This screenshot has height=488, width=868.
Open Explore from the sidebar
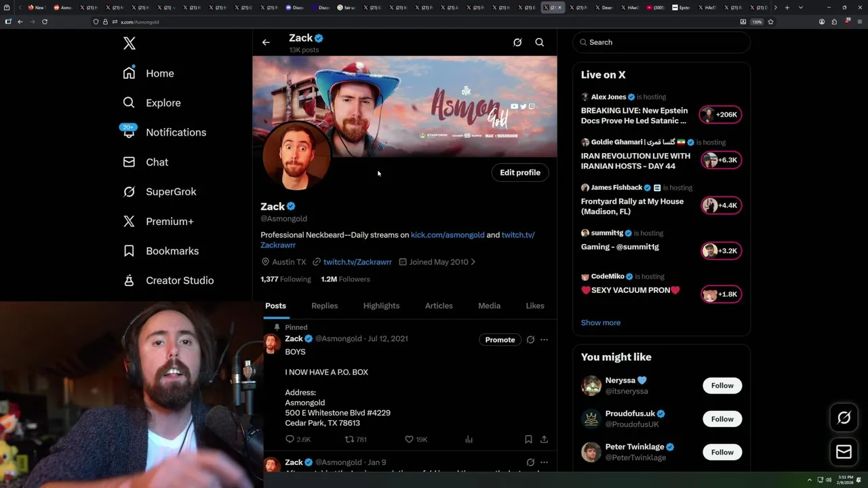(x=152, y=103)
